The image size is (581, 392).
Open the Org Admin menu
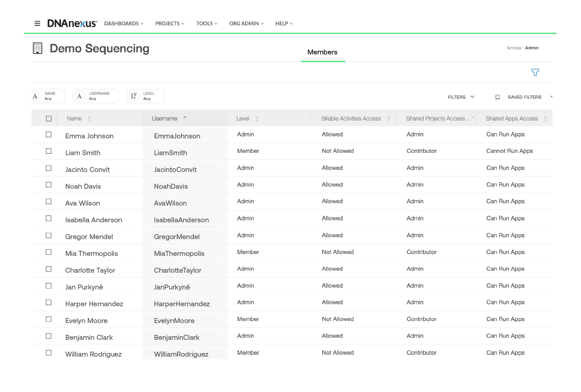(x=246, y=24)
